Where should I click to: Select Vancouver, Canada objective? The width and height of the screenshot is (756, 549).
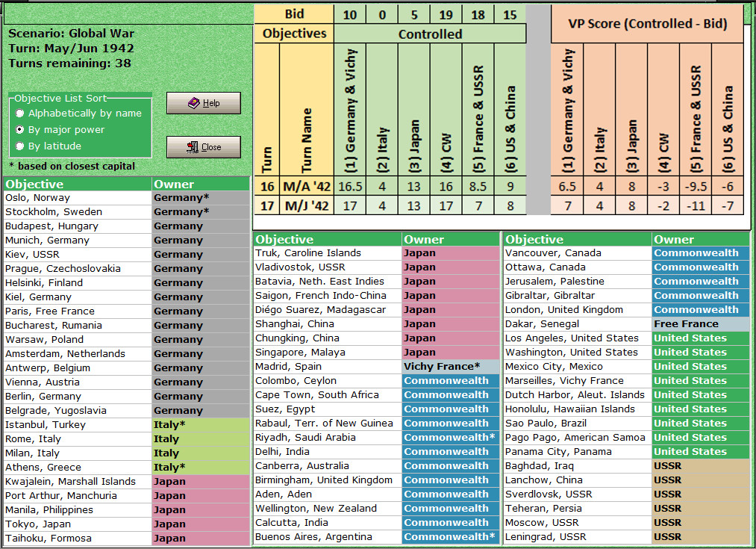[x=627, y=253]
